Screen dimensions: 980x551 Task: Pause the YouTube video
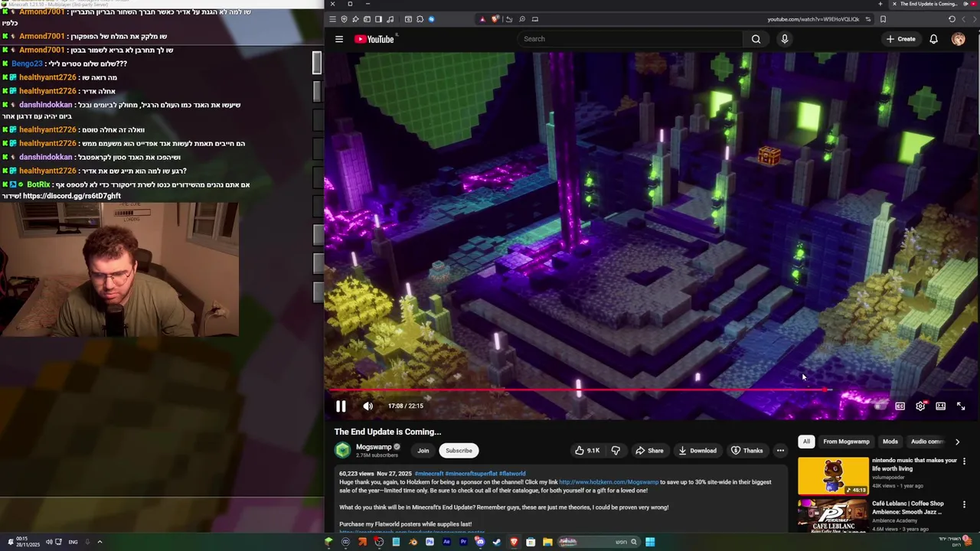pyautogui.click(x=341, y=406)
